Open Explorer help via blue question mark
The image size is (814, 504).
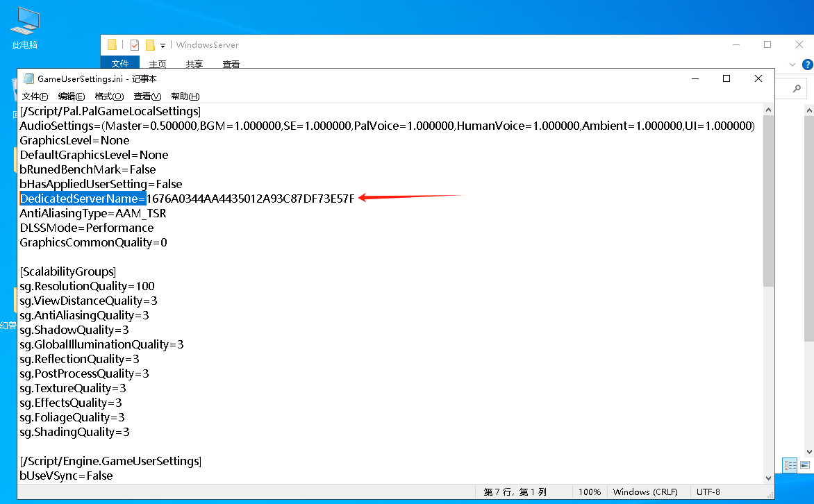click(808, 65)
